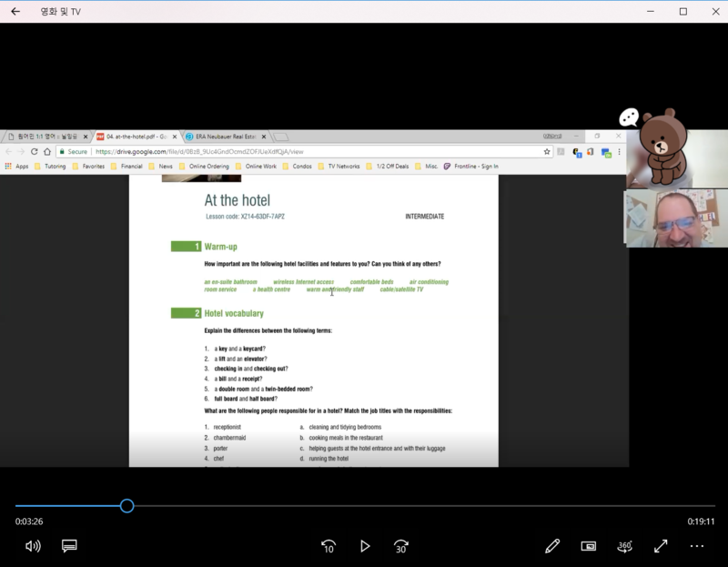Open the three-dot more options menu
728x567 pixels.
(697, 546)
